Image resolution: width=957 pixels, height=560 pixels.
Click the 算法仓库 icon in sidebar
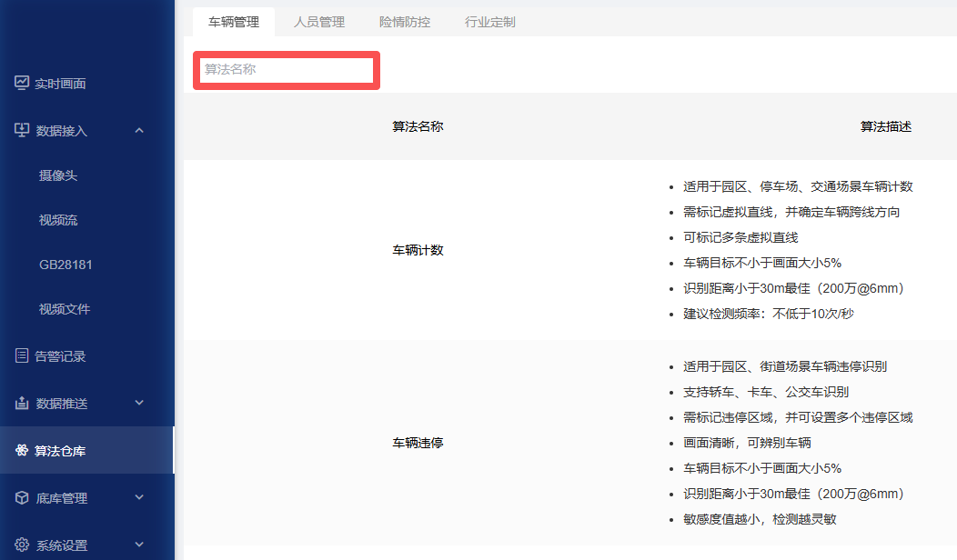point(22,450)
